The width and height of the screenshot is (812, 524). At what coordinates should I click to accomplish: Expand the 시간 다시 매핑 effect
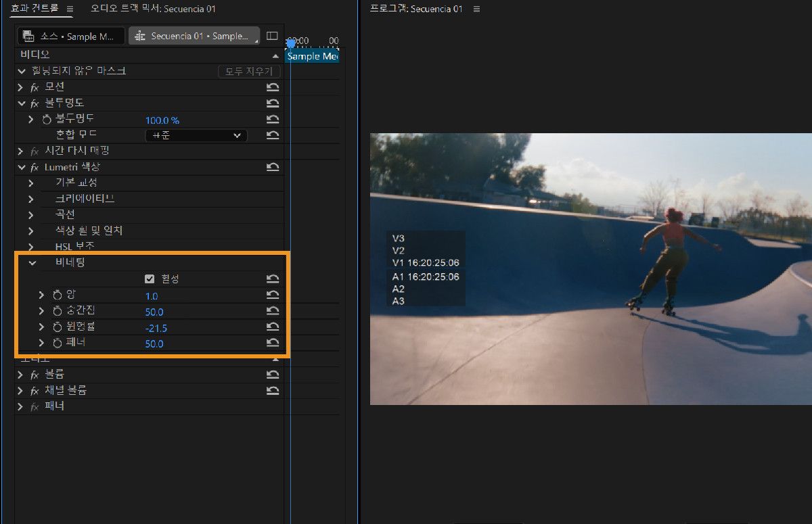click(20, 151)
